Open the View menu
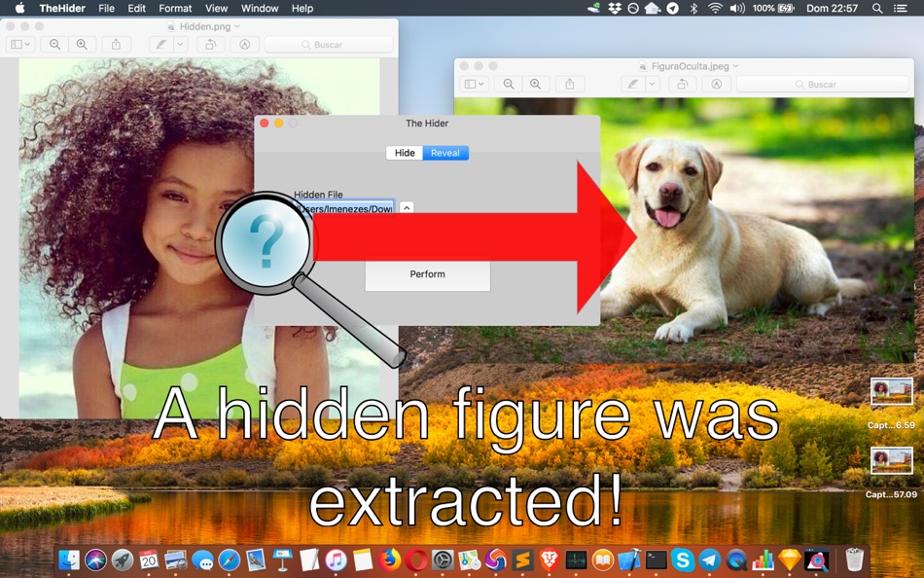This screenshot has width=924, height=578. click(216, 8)
